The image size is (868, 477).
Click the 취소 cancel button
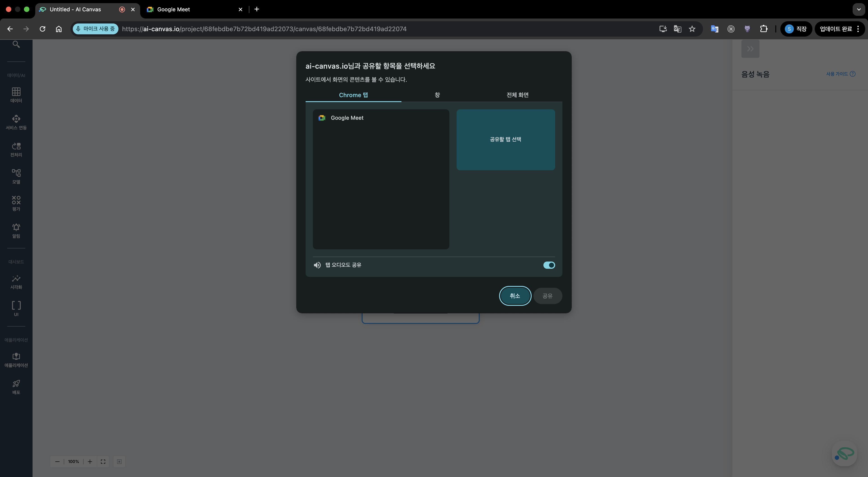pyautogui.click(x=514, y=296)
